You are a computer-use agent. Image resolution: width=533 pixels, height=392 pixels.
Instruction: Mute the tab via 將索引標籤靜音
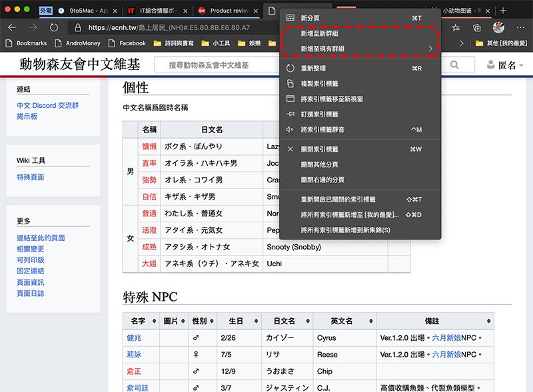pos(323,129)
